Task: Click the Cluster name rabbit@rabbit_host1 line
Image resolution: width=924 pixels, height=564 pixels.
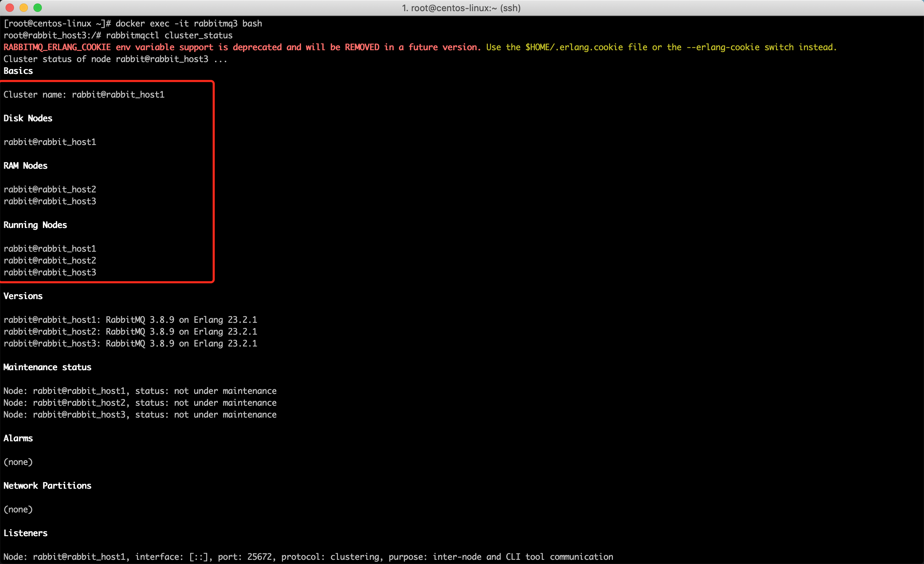Action: [84, 94]
